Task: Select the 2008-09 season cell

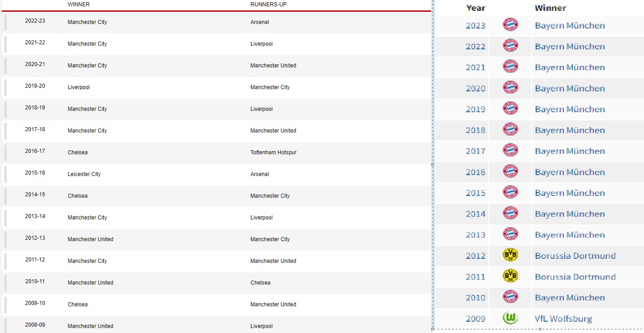Action: point(35,325)
